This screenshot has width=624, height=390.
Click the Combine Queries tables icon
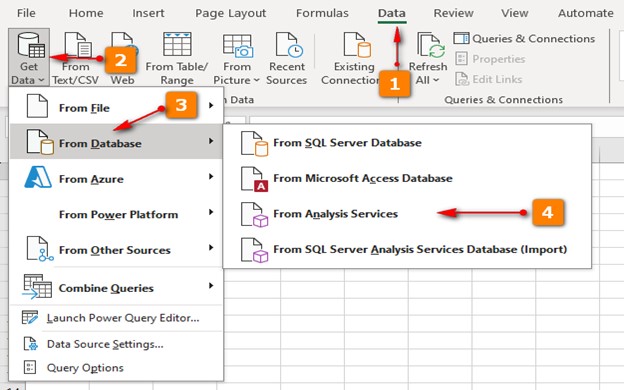[37, 286]
